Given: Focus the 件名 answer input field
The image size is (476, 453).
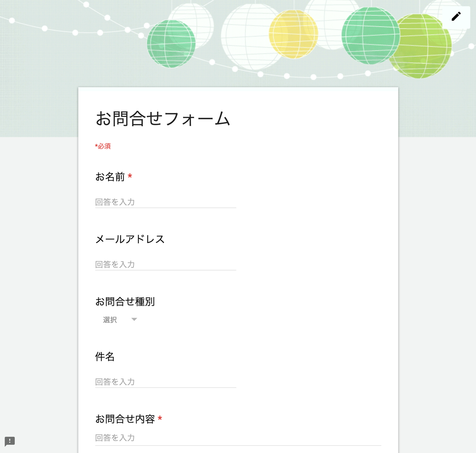Looking at the screenshot, I should pyautogui.click(x=165, y=382).
